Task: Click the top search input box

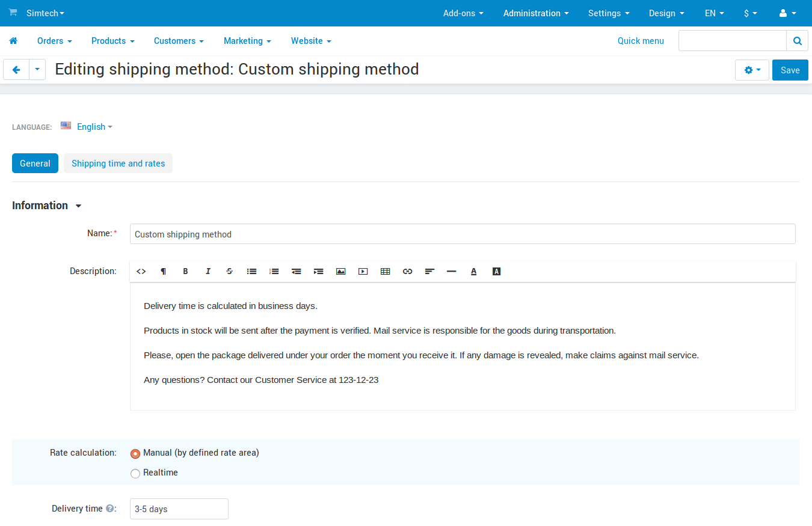Action: [733, 41]
